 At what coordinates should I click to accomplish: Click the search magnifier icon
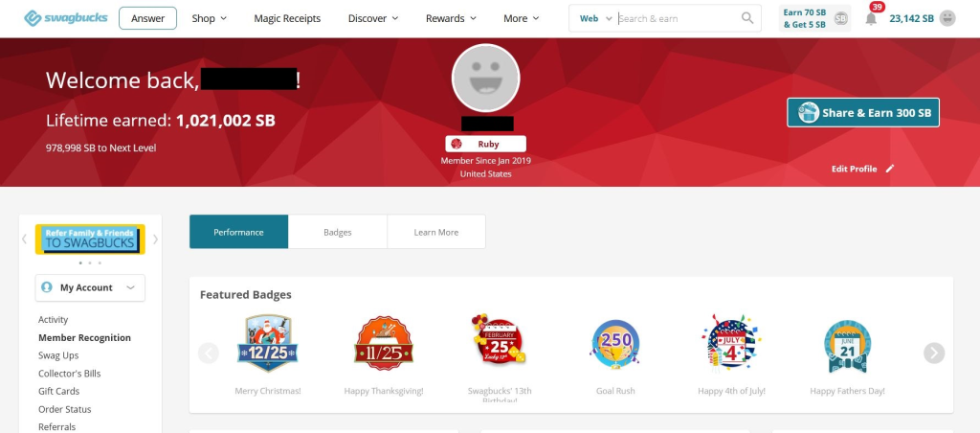pos(746,18)
